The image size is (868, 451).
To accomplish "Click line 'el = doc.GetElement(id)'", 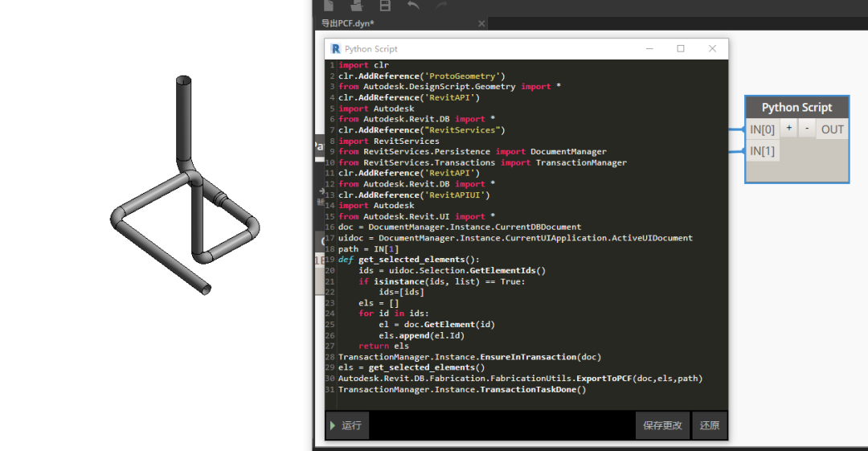I will tap(436, 325).
